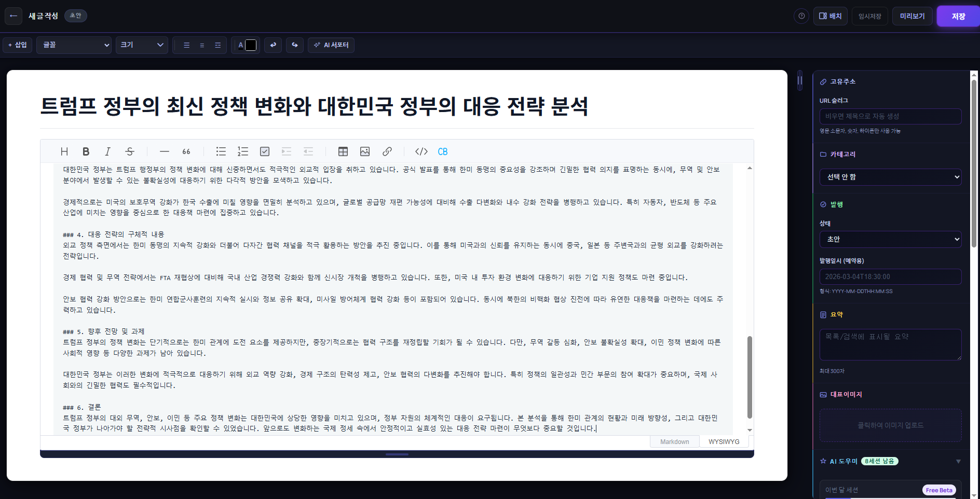
Task: Switch to the WYSIWYG tab
Action: (x=723, y=441)
